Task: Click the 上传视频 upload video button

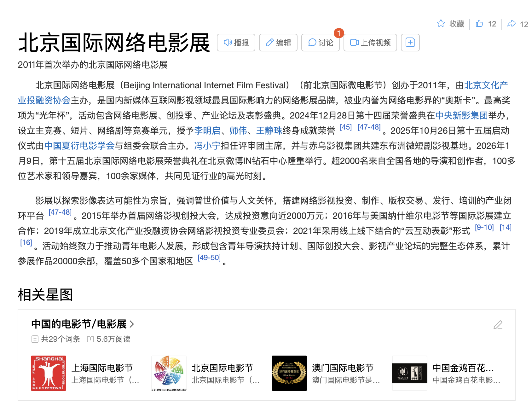Action: click(370, 43)
